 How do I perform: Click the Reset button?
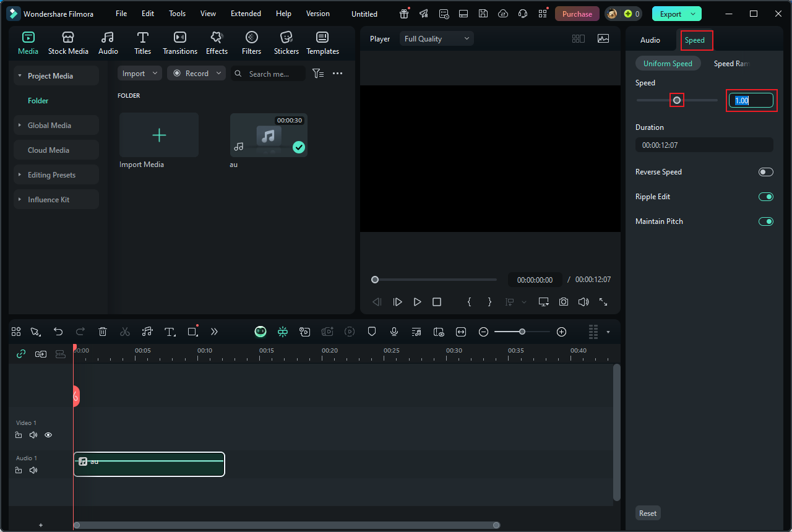[x=648, y=513]
